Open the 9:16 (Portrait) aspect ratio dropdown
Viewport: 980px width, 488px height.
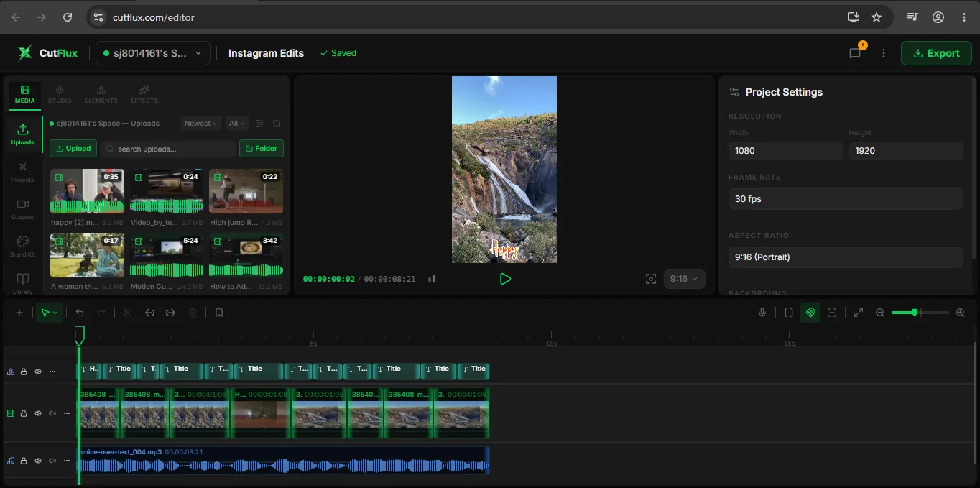point(846,257)
